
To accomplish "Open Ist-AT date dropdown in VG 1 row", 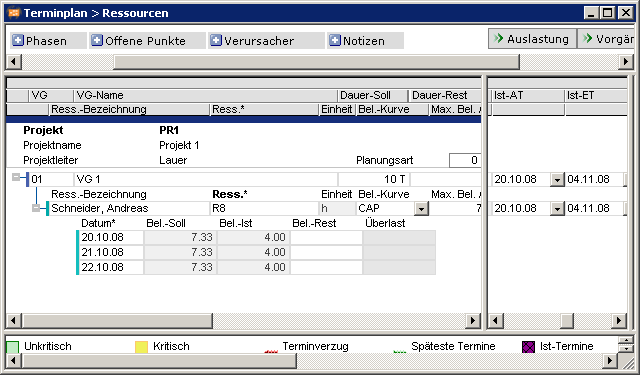I will (x=557, y=180).
